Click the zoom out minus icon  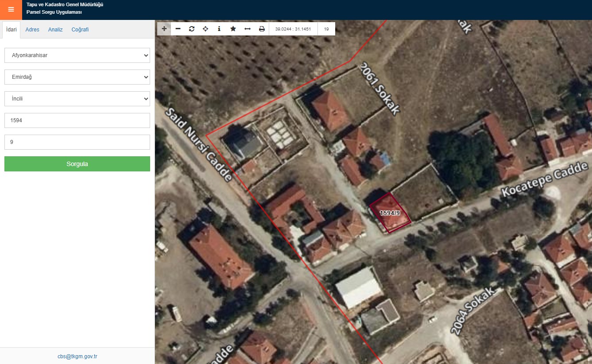tap(178, 29)
